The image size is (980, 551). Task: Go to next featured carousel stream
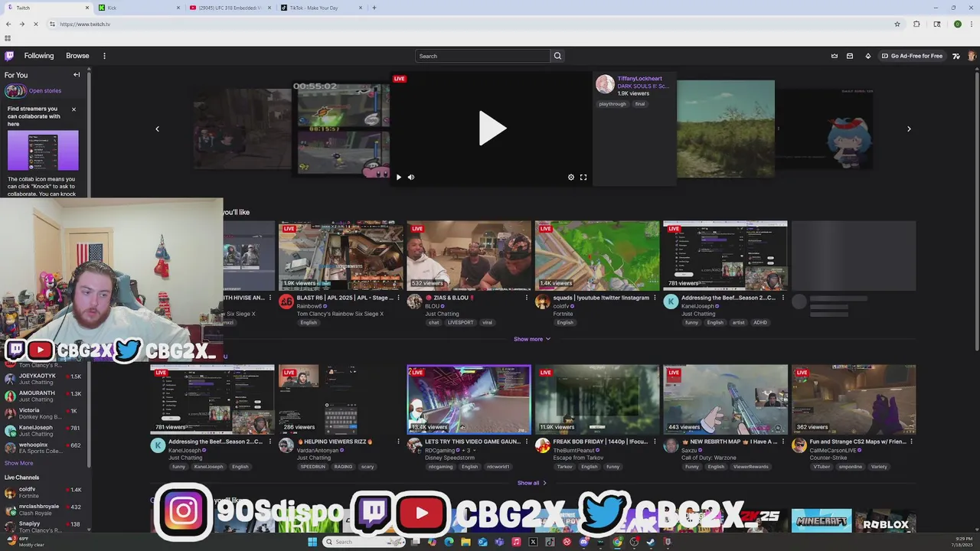point(909,129)
